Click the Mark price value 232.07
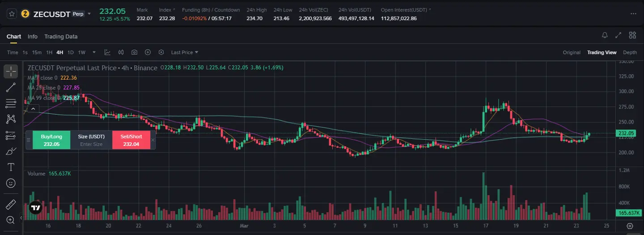The image size is (644, 235). point(144,18)
